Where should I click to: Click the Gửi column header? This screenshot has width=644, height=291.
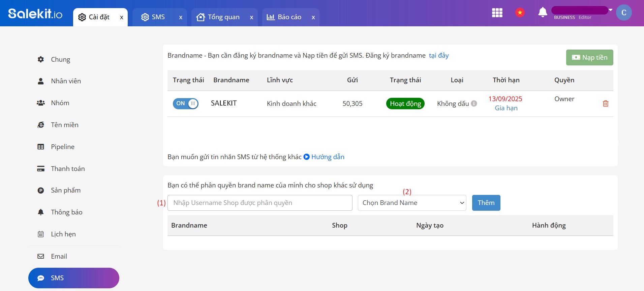tap(352, 80)
